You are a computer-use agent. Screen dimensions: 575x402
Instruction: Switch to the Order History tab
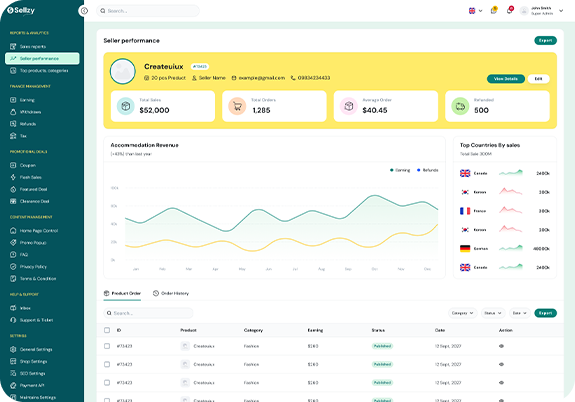[171, 293]
